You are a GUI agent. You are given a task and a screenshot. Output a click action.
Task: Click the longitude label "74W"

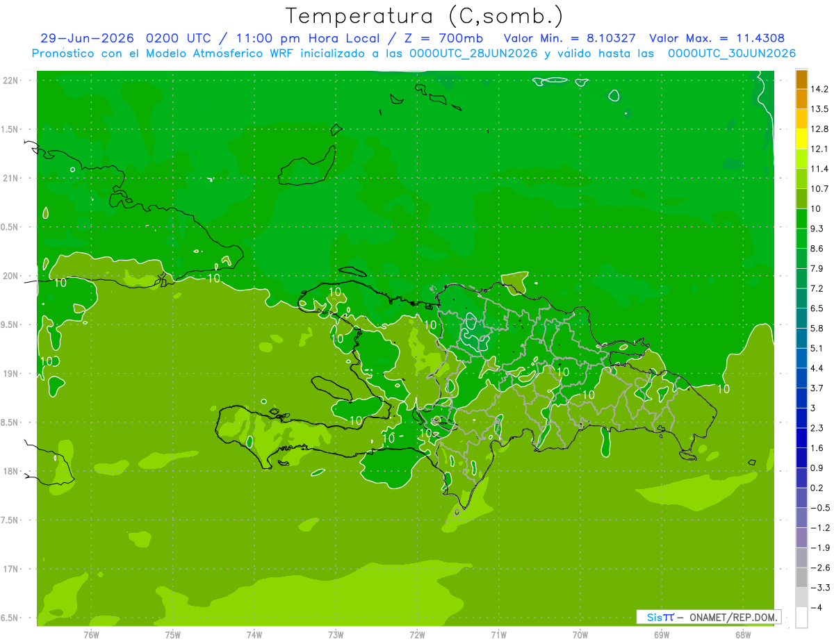click(254, 635)
